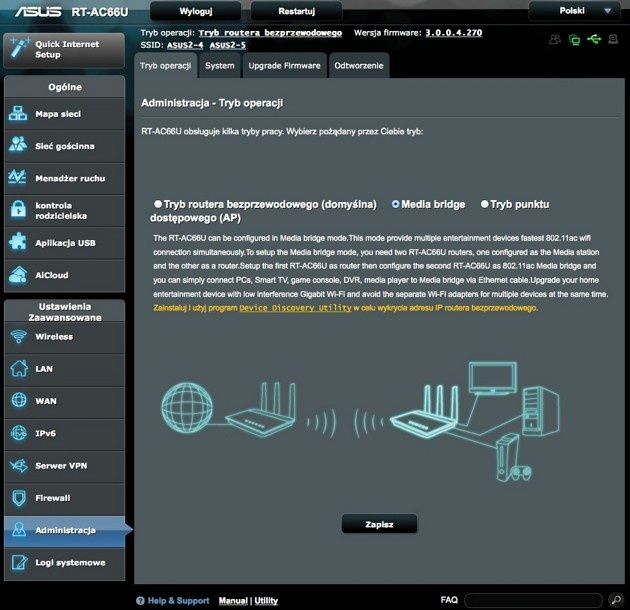The image size is (630, 610).
Task: Click the Ogólne section header
Action: point(65,87)
